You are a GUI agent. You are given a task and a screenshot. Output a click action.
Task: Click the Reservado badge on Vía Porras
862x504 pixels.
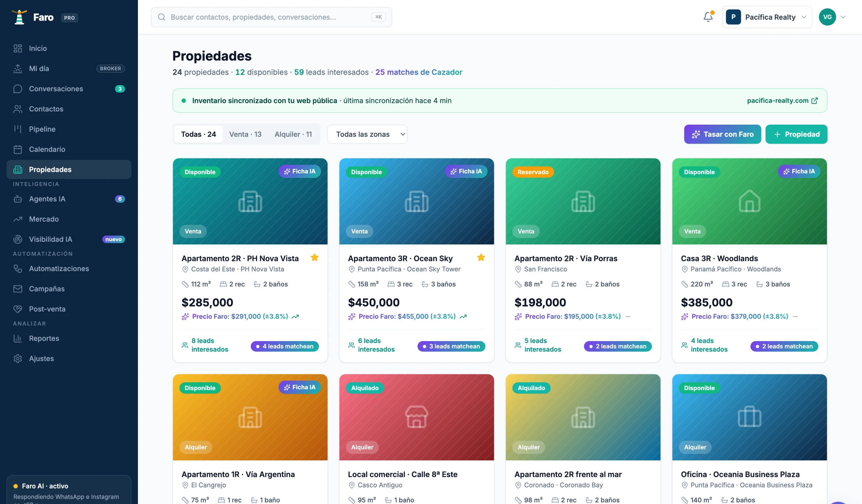533,172
